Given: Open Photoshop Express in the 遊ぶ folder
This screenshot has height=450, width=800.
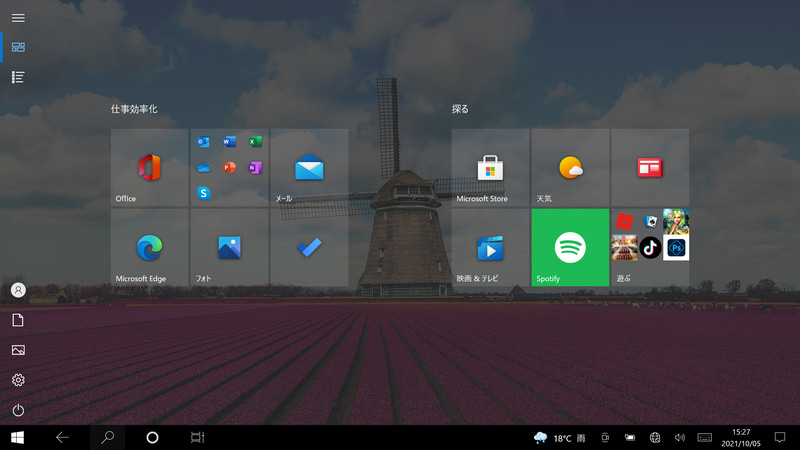Looking at the screenshot, I should pos(676,248).
